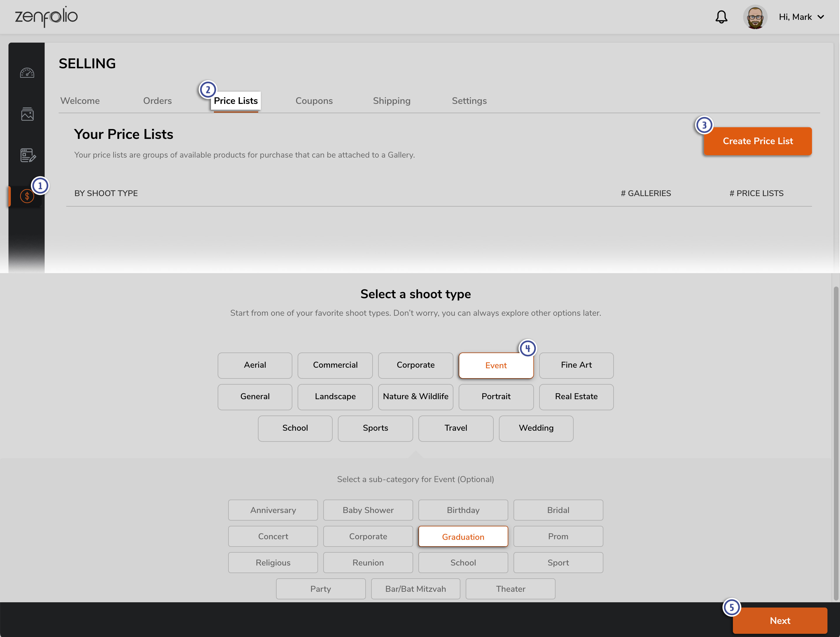This screenshot has height=637, width=840.
Task: Pick the Birthday sub-category
Action: point(463,510)
